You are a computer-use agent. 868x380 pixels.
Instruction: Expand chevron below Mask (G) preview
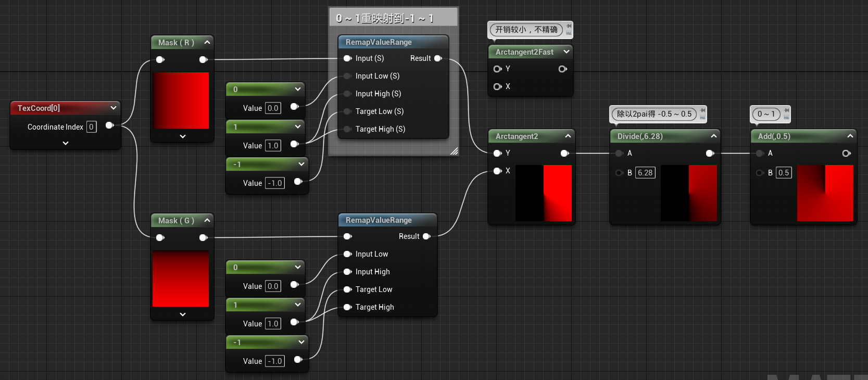click(x=183, y=314)
